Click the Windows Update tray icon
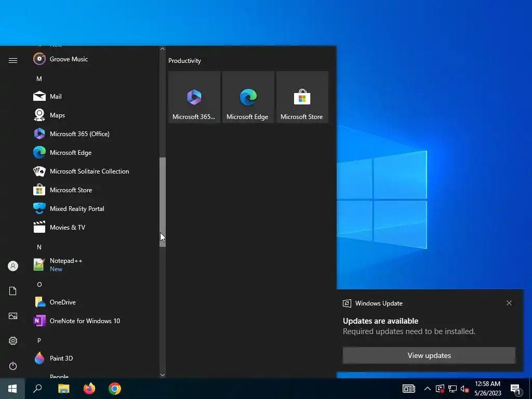The height and width of the screenshot is (399, 532). tap(440, 389)
